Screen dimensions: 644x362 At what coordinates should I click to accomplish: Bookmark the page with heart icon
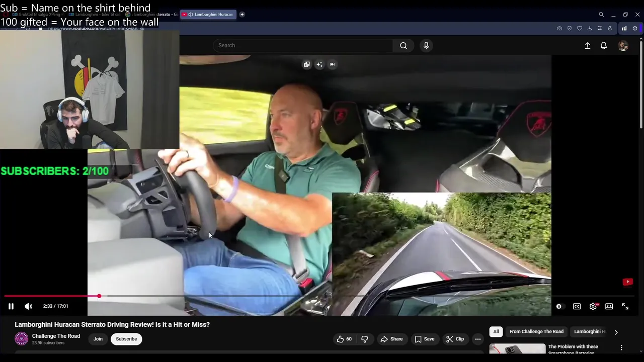click(x=580, y=28)
